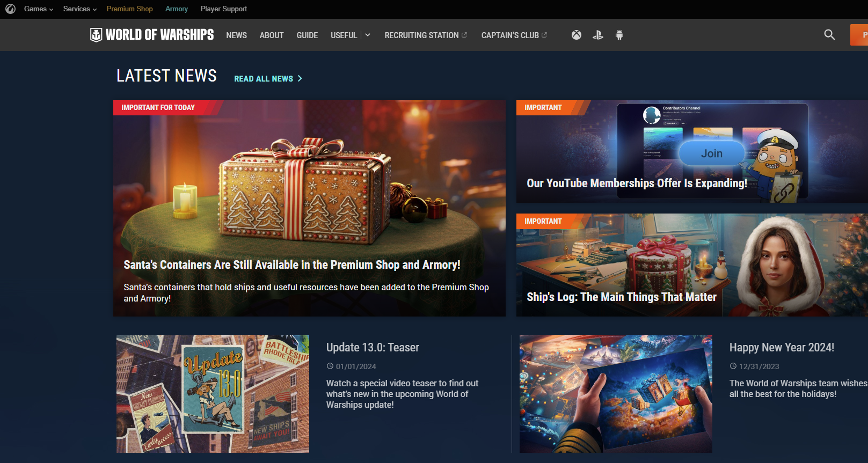Click the 12/31/2023 date text
Viewport: 868px width, 463px height.
point(759,366)
